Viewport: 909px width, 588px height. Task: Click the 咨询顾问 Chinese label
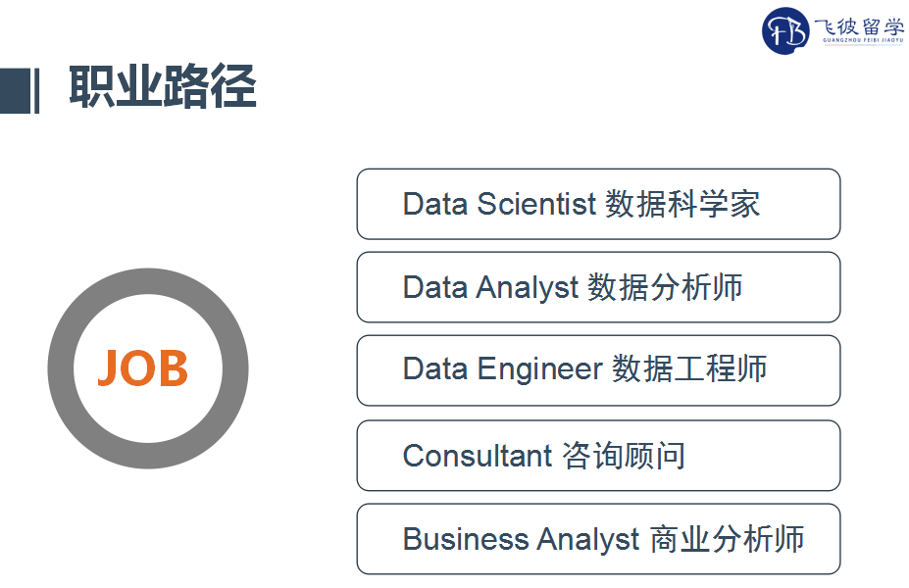624,456
